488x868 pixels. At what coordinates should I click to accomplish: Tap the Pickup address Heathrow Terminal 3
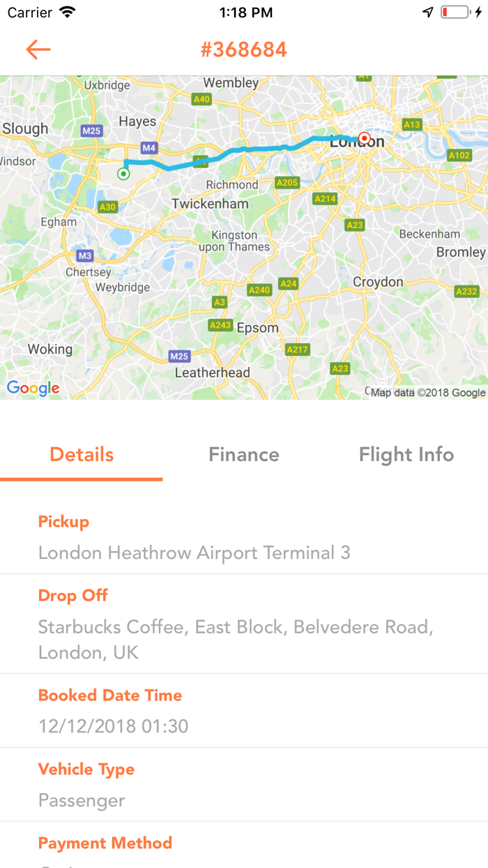point(195,553)
